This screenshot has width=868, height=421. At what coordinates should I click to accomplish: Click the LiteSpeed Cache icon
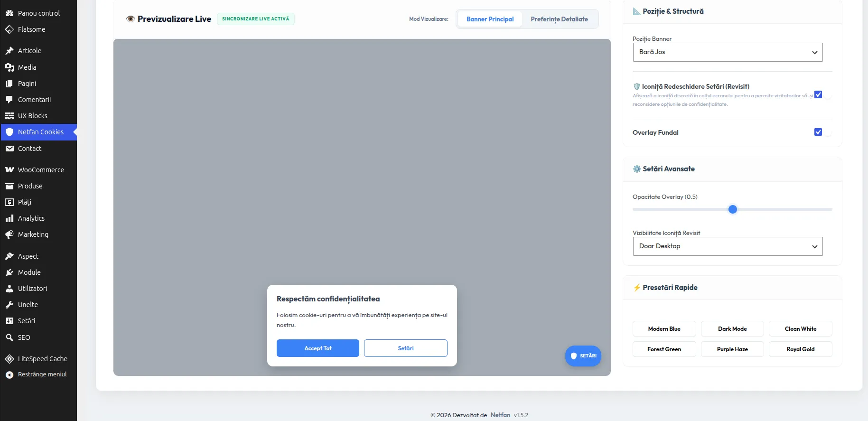[9, 359]
